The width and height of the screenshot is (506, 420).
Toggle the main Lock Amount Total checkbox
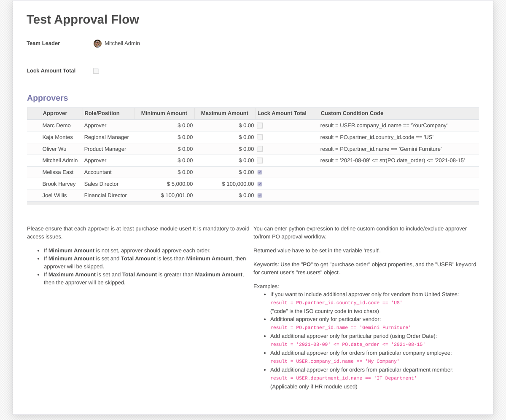96,71
